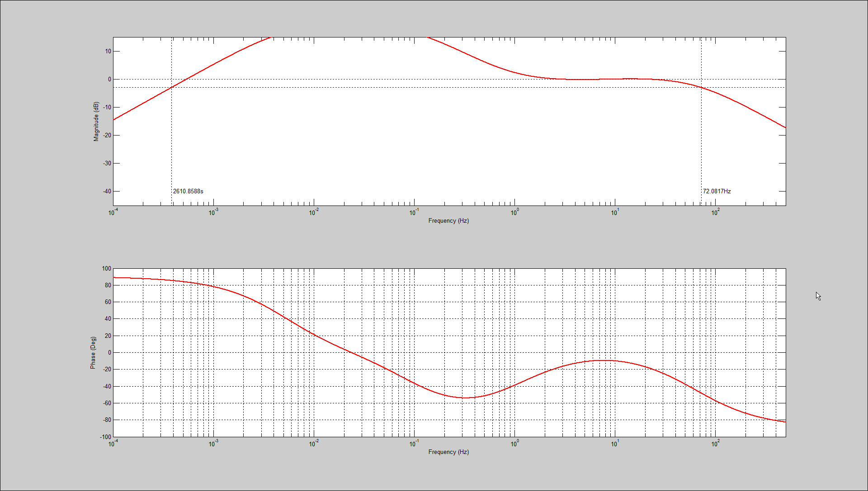Click the 72.0817Hz cutoff annotation

coord(717,191)
